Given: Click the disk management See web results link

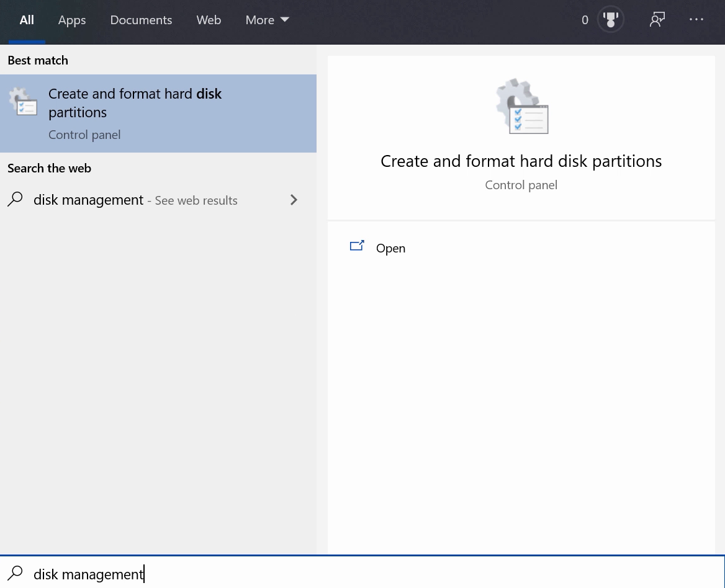Looking at the screenshot, I should [135, 200].
